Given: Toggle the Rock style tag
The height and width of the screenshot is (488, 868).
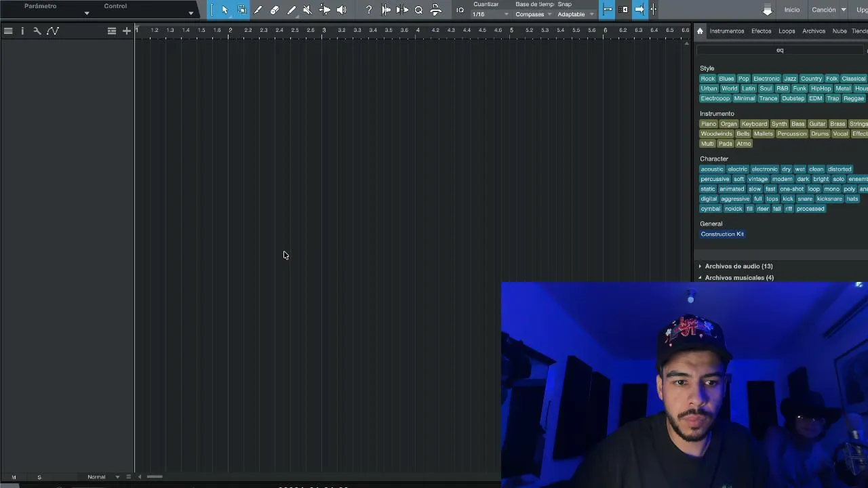Looking at the screenshot, I should pyautogui.click(x=708, y=79).
